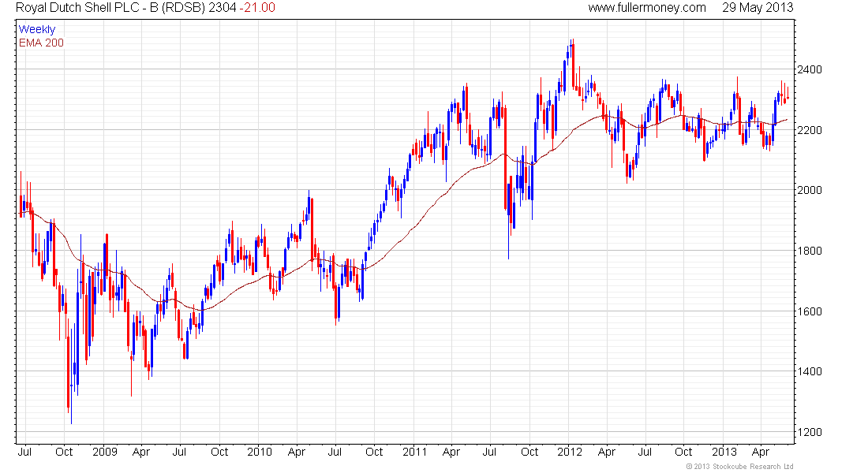This screenshot has width=868, height=473.
Task: Click the early 2012 peak candle above 2400
Action: point(572,64)
